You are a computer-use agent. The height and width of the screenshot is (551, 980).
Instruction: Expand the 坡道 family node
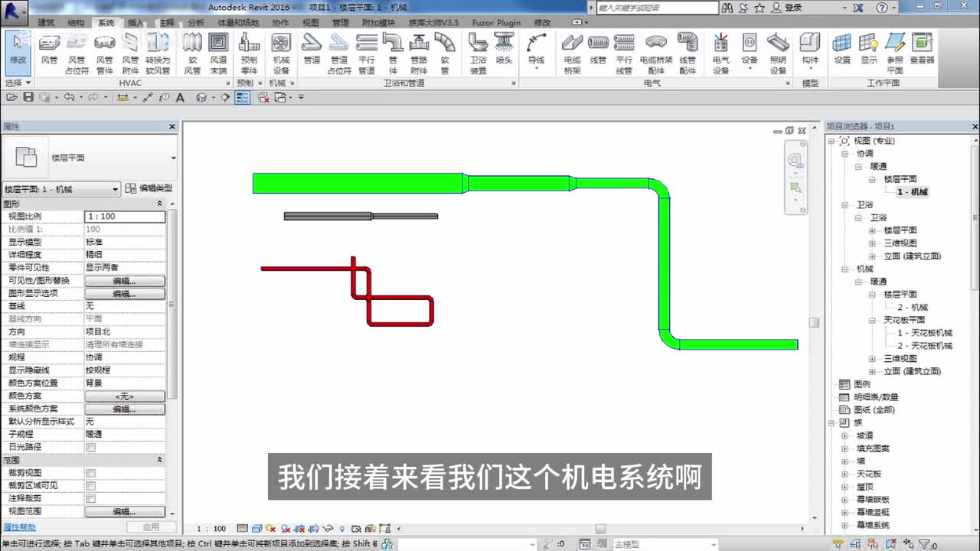click(x=845, y=435)
